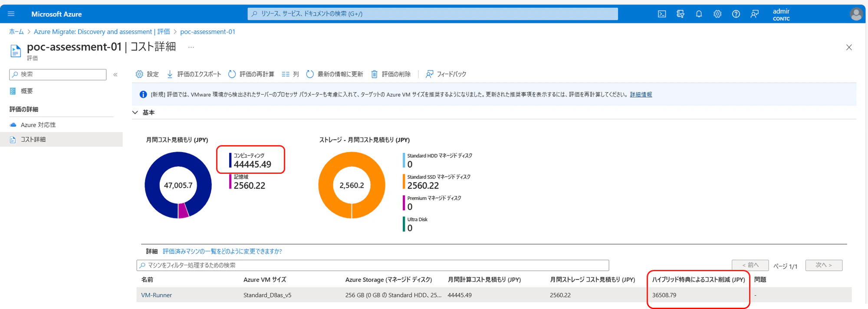Screen dimensions: 868x309
Task: Click the assessment document icon beside the title
Action: [16, 51]
